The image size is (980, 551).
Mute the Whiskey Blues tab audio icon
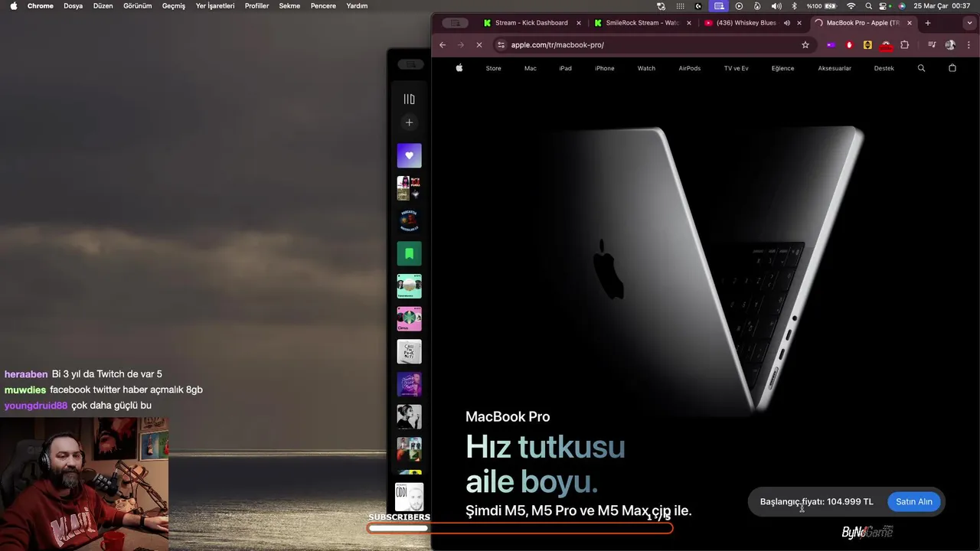787,23
